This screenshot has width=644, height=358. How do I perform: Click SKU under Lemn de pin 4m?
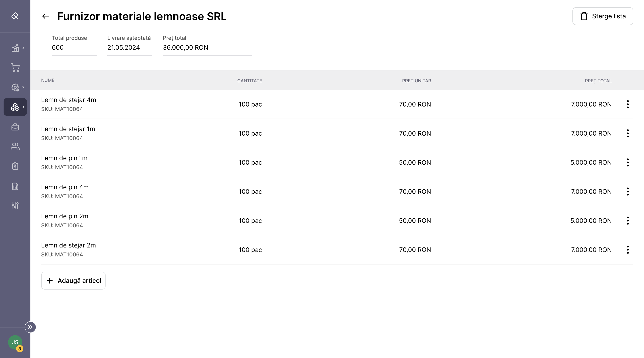point(62,196)
